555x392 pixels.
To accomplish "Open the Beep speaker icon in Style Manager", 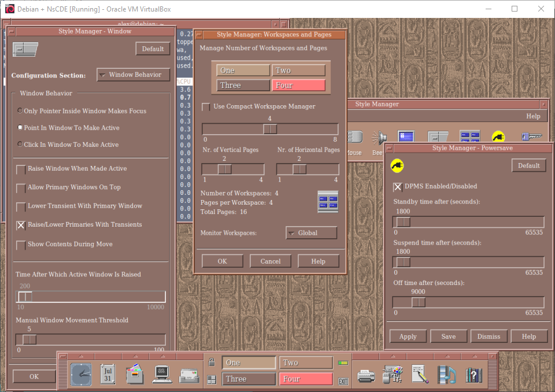I will [379, 138].
